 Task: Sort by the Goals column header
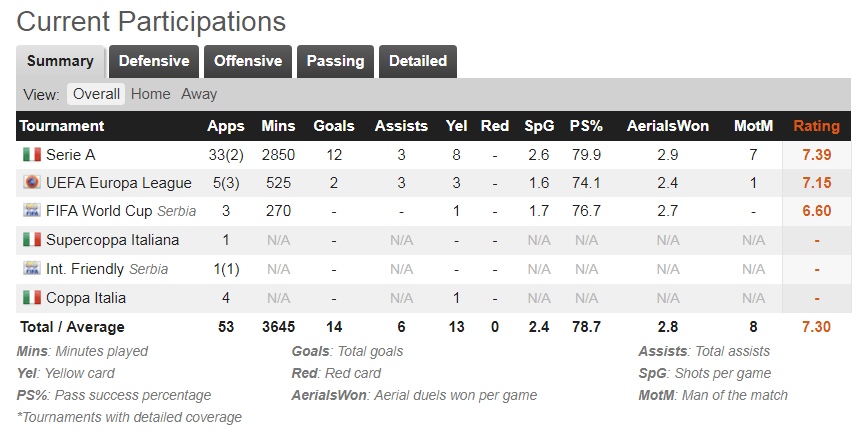[334, 126]
